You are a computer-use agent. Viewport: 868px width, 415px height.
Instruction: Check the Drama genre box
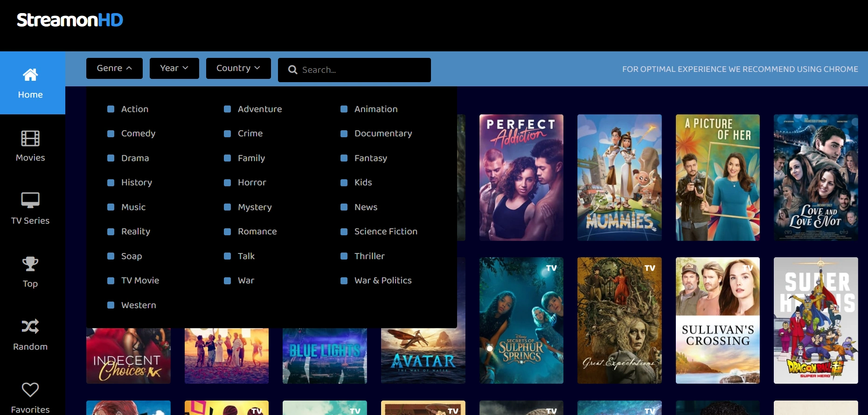pos(111,158)
